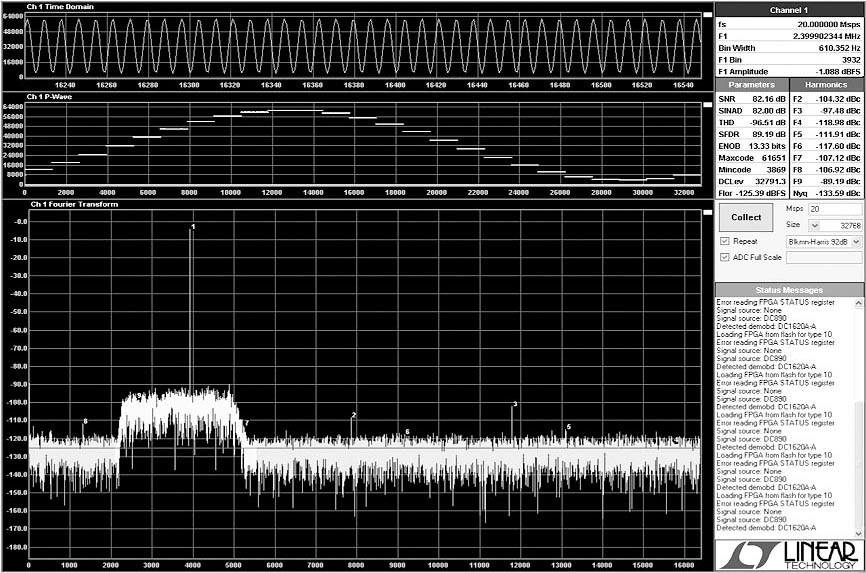Click the F3 harmonic value '-97.48 dBc'
The image size is (866, 573).
[841, 111]
